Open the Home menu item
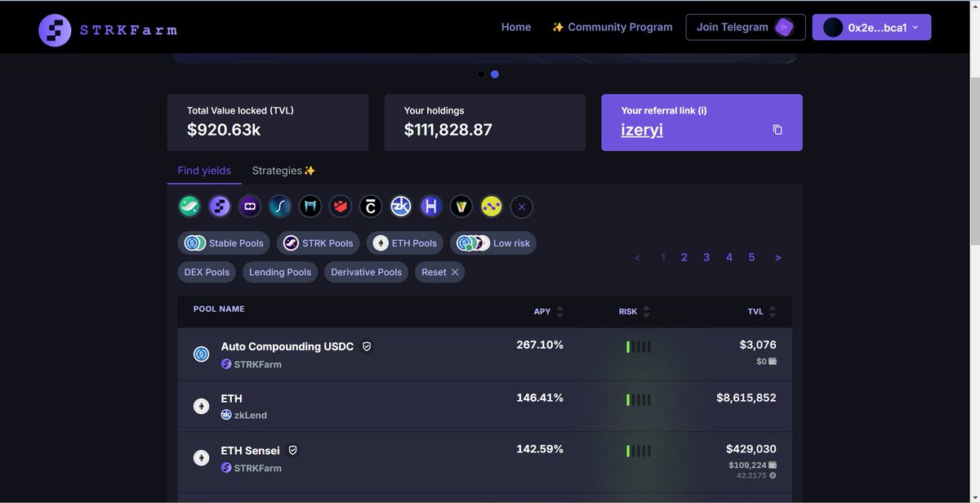 (x=516, y=27)
